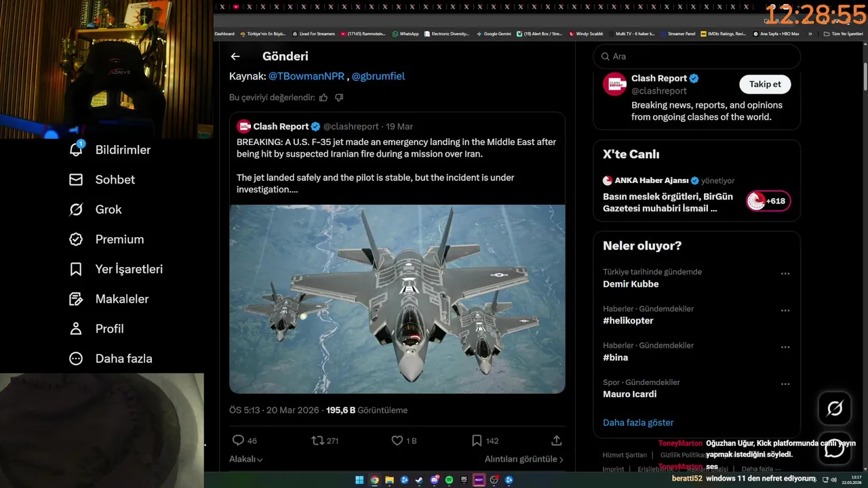The image size is (868, 488).
Task: Bookmark the post showing 142
Action: click(x=477, y=441)
